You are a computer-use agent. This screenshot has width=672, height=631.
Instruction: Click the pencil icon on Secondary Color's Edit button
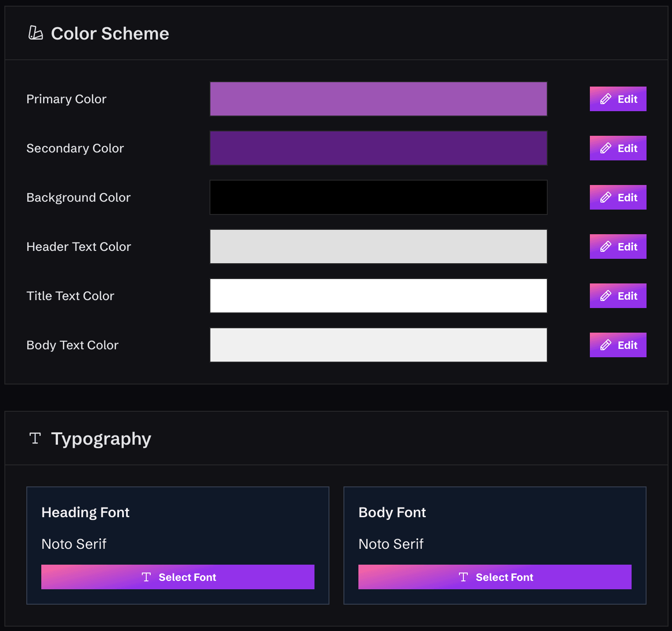coord(607,148)
